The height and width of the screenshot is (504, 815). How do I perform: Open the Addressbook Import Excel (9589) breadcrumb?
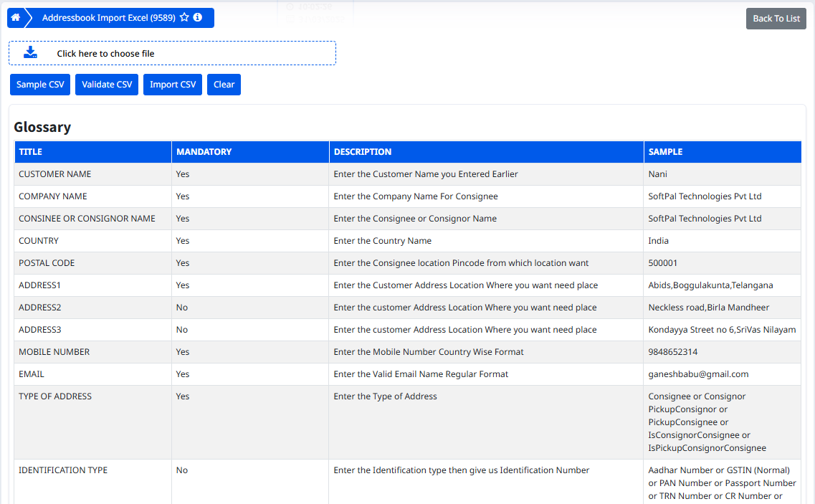pos(109,18)
